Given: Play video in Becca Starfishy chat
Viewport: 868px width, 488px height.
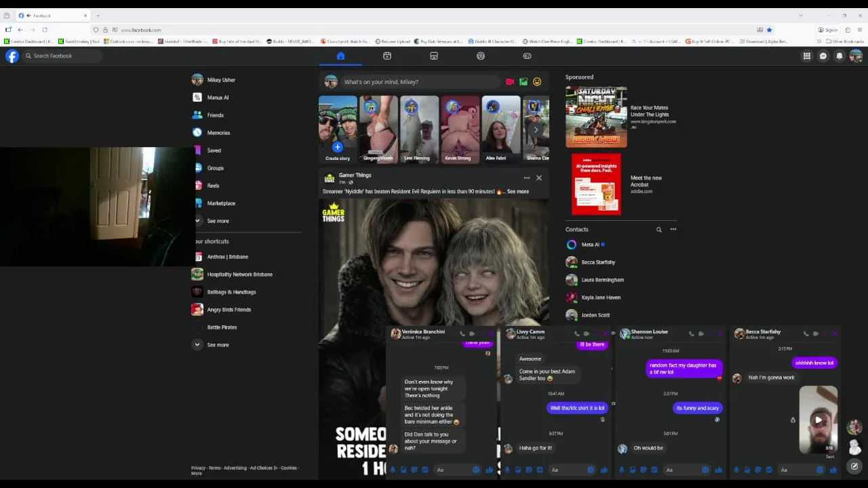Looking at the screenshot, I should pyautogui.click(x=818, y=420).
